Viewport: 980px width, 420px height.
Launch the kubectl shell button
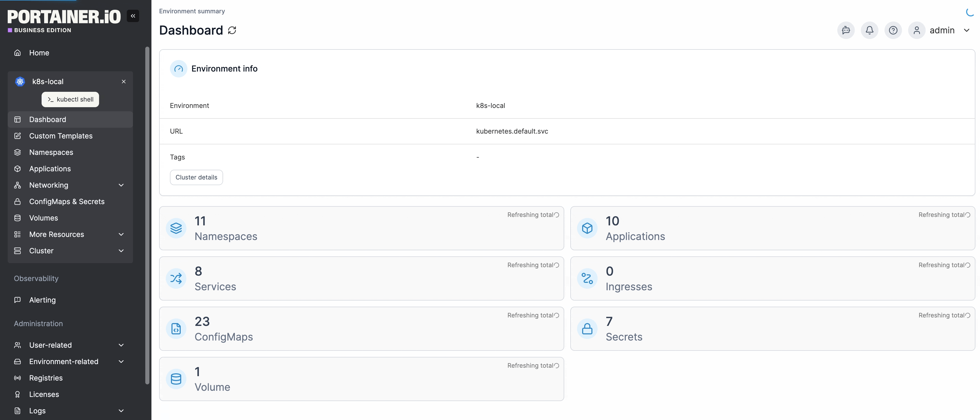tap(70, 99)
